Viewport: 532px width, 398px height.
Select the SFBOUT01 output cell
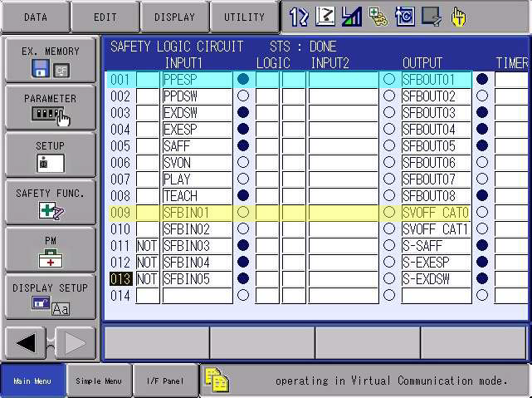(x=437, y=80)
